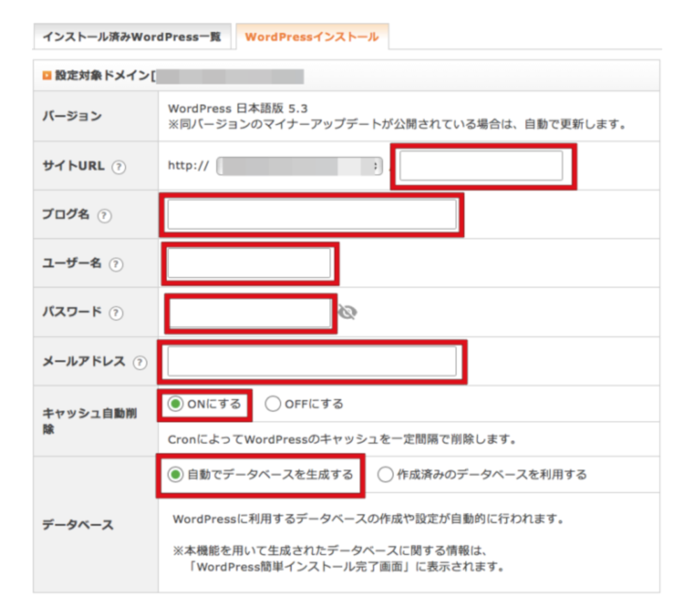The image size is (698, 616).
Task: Click the マイナーアップデート auto-update note
Action: (x=397, y=124)
